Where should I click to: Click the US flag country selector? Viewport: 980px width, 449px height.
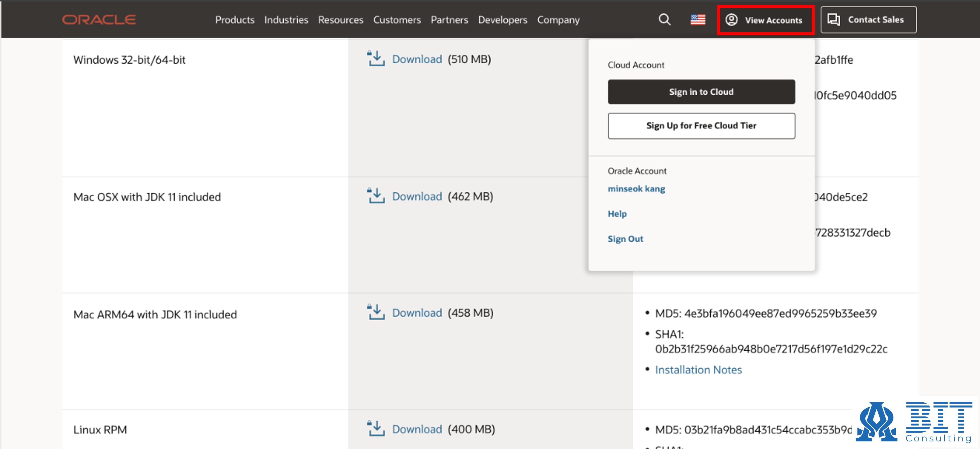698,19
